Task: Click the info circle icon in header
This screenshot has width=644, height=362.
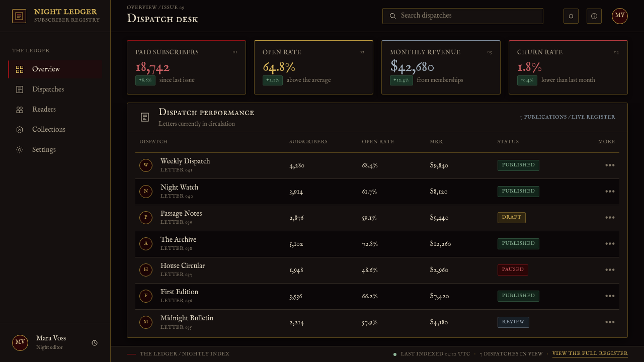Action: 594,16
